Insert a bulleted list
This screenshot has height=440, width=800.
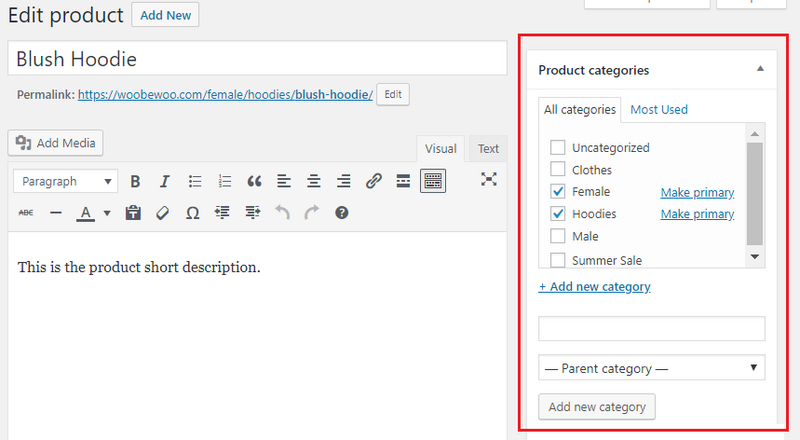pos(195,181)
